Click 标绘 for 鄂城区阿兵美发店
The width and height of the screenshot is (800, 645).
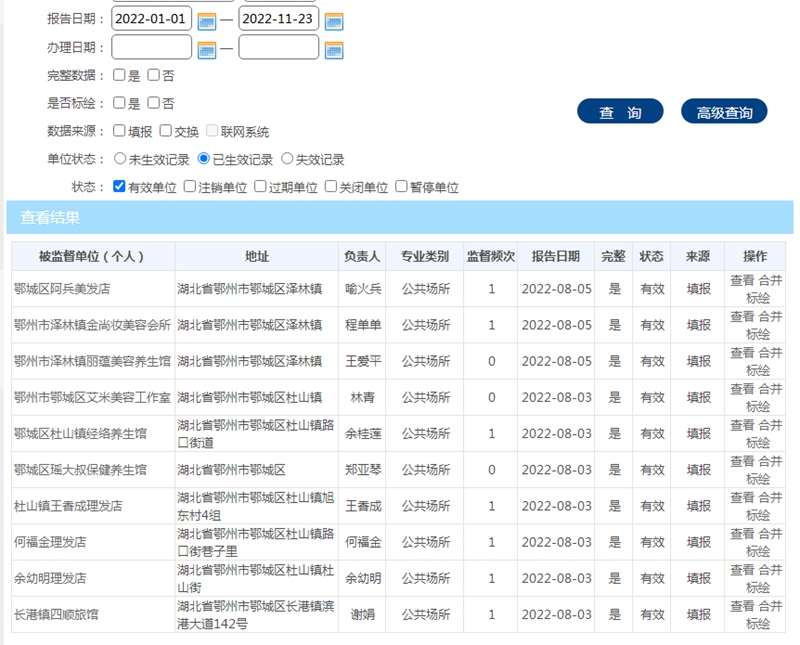757,298
